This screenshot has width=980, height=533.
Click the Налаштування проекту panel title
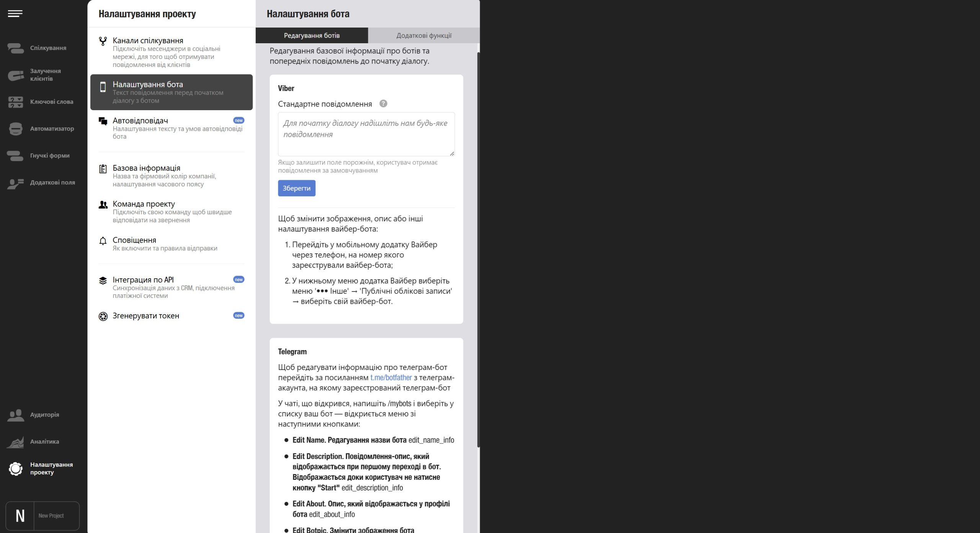pos(147,14)
